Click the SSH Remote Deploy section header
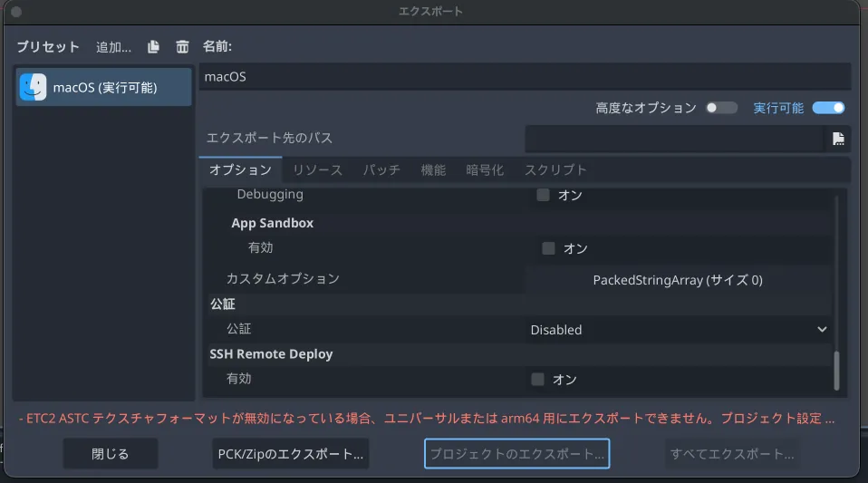868x483 pixels. tap(271, 354)
